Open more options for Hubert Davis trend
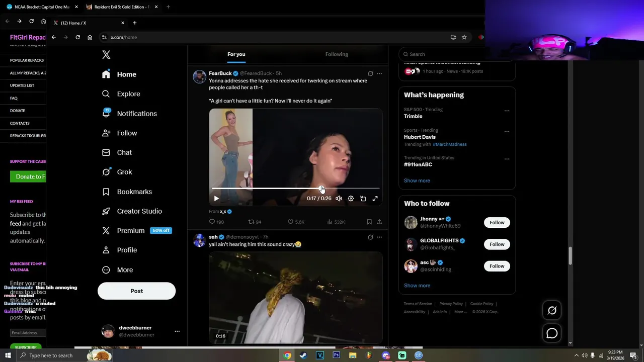Screen dimensions: 644x362 click(x=507, y=132)
